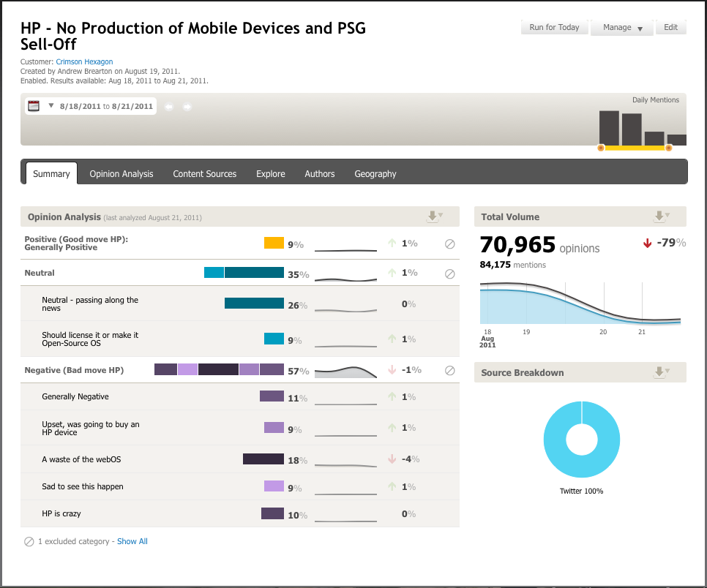Click the Total Volume download icon
The image size is (707, 588).
(662, 216)
